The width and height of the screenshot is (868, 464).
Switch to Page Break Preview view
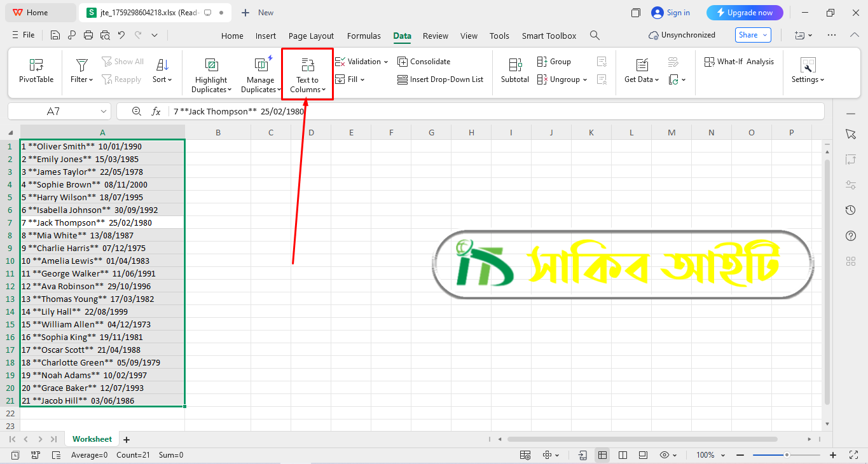point(623,455)
